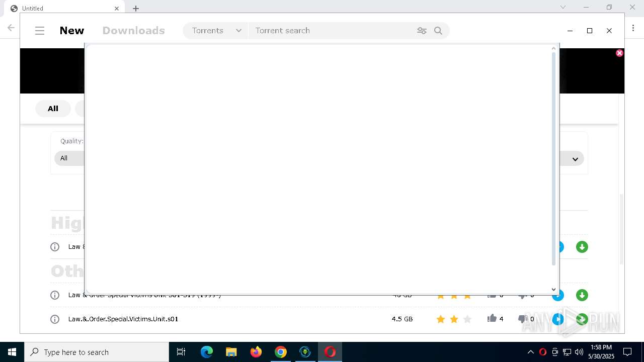Click the main page vertical scrollbar
This screenshot has width=644, height=362.
coord(621,229)
